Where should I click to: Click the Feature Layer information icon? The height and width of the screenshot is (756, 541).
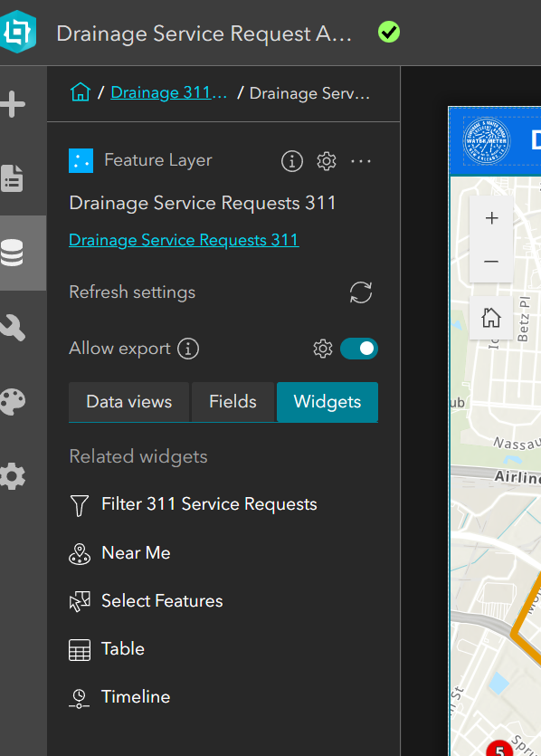pos(292,161)
